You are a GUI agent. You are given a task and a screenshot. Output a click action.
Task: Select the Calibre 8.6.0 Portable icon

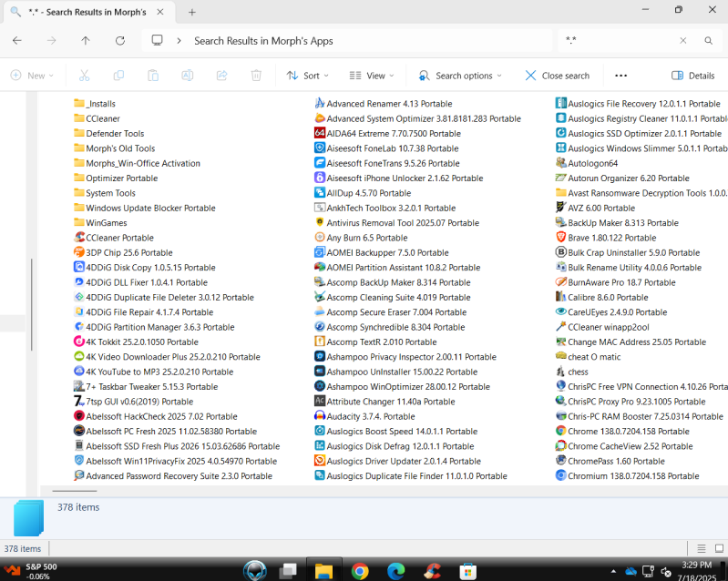(x=561, y=297)
